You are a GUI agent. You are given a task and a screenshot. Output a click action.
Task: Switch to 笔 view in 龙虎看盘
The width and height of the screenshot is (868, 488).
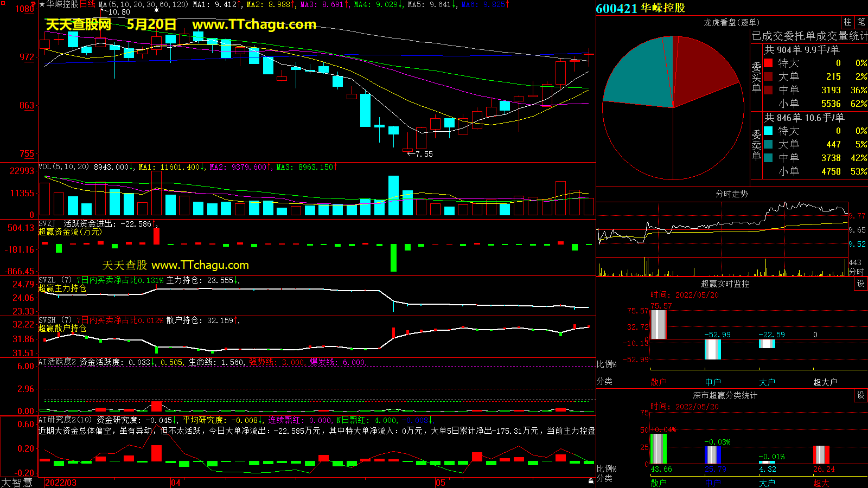(x=861, y=22)
